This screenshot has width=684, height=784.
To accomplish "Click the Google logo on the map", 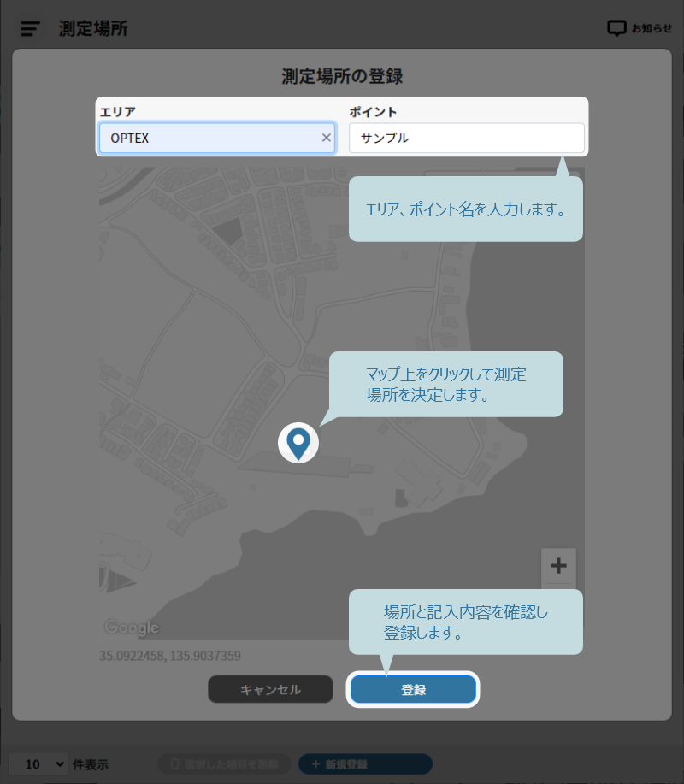I will tap(132, 628).
